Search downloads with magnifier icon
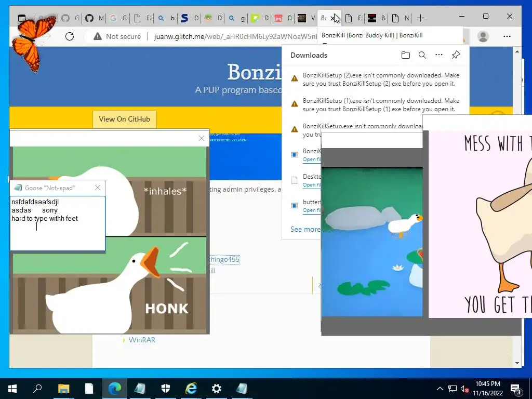Screen dimensions: 532x399 tap(422, 55)
